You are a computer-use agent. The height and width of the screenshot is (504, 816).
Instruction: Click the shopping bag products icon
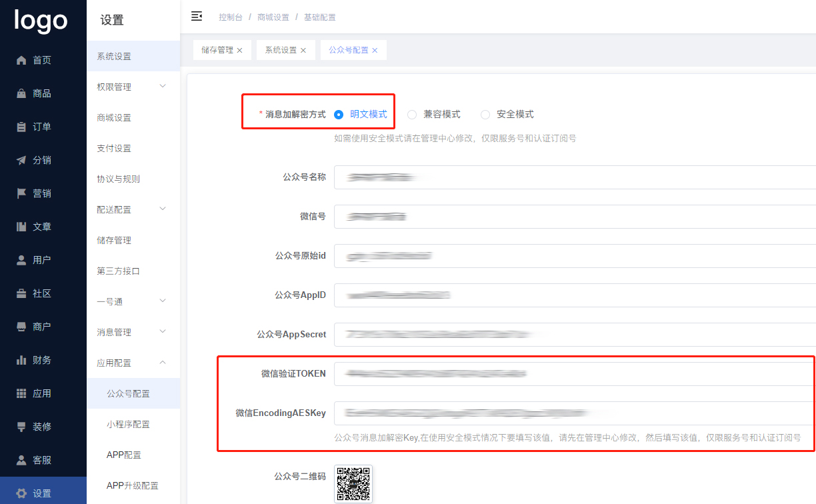[x=21, y=93]
